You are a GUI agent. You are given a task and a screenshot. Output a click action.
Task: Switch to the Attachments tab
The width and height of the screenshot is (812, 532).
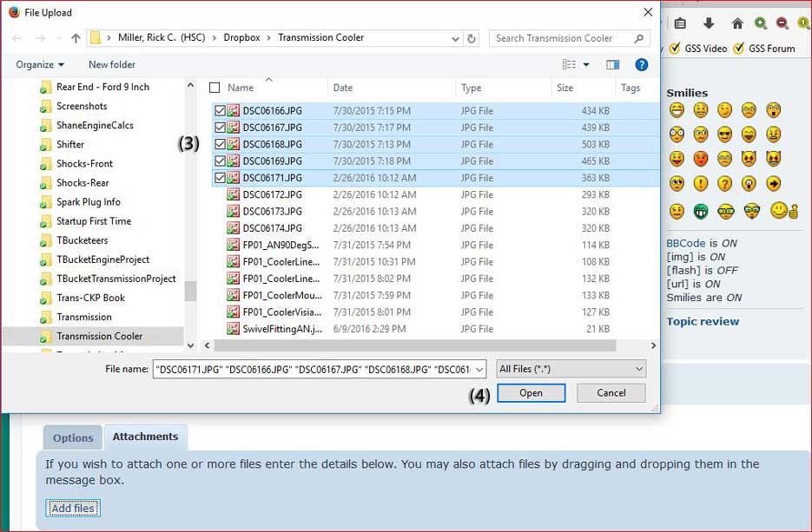click(x=146, y=437)
